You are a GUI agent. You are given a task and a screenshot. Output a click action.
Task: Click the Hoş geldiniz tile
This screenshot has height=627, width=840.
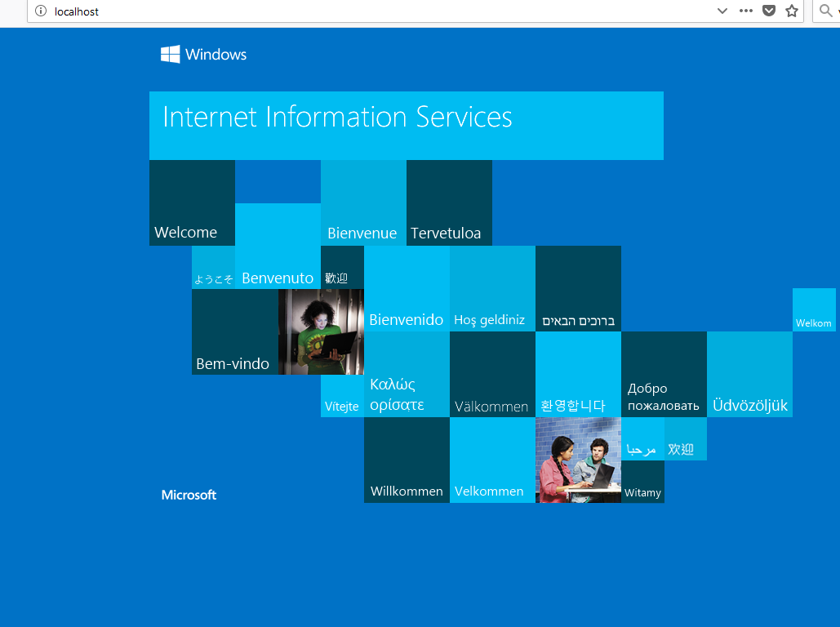492,288
